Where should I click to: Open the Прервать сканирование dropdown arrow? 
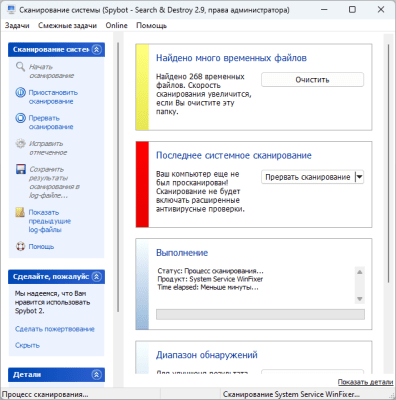point(359,177)
